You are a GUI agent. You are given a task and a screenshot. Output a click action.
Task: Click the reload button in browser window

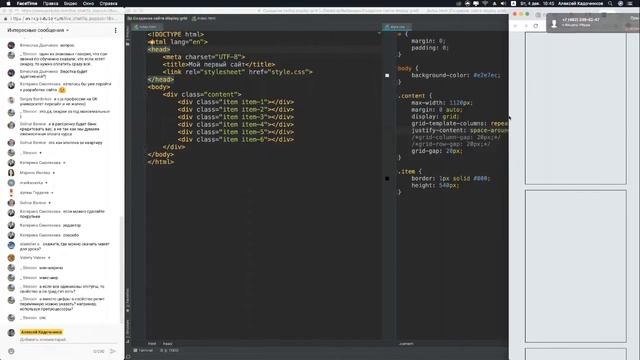point(536,25)
